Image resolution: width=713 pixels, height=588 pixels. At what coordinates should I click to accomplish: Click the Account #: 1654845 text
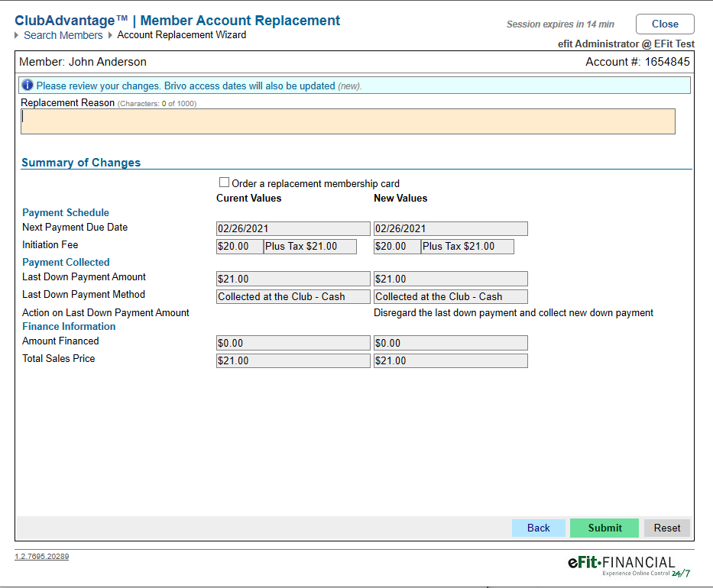coord(637,62)
